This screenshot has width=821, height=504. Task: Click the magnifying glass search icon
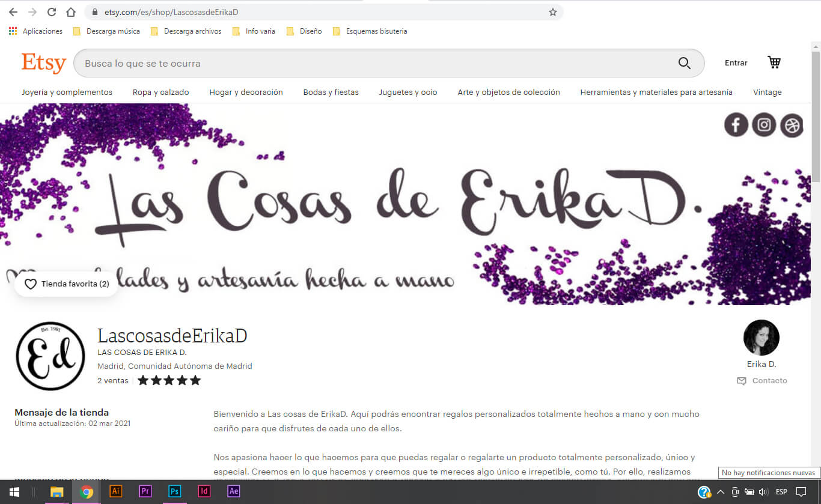click(x=684, y=63)
